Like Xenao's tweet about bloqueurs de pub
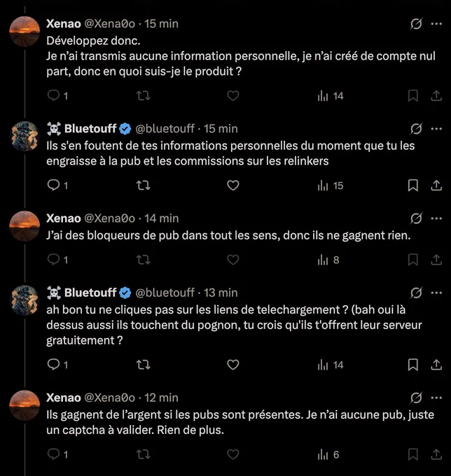 [233, 260]
